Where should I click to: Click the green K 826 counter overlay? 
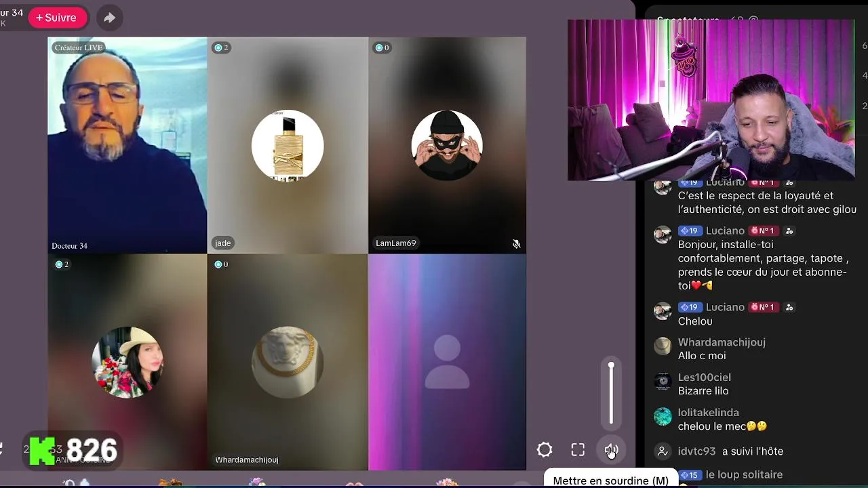pyautogui.click(x=73, y=450)
